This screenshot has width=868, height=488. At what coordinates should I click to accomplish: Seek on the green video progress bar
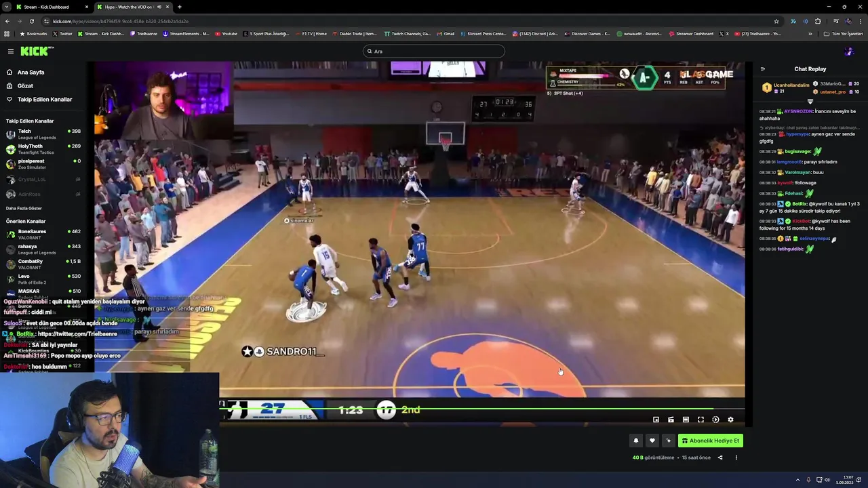482,409
